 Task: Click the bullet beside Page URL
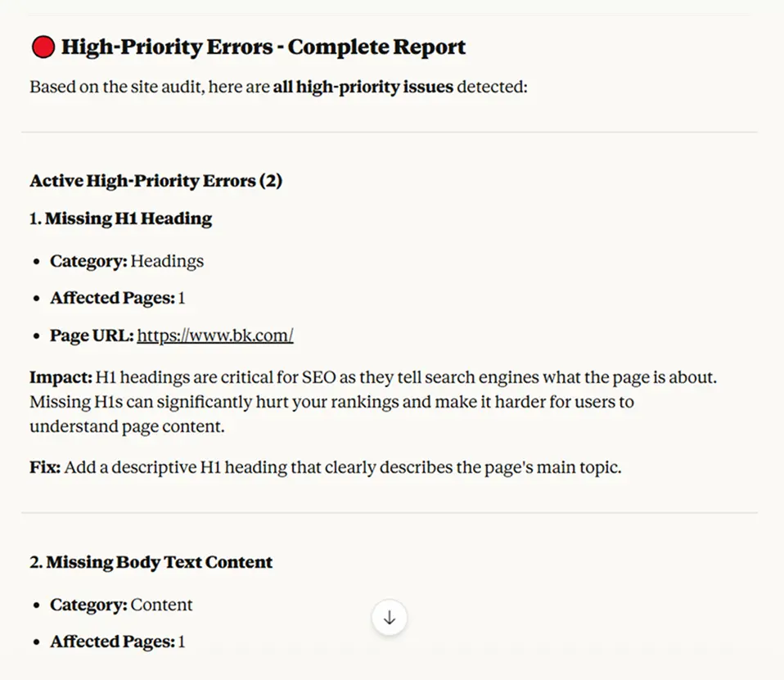pyautogui.click(x=36, y=335)
